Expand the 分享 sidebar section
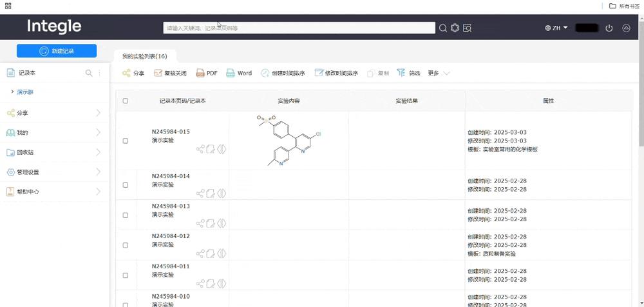Viewport: 644px width, 307px height. (98, 113)
